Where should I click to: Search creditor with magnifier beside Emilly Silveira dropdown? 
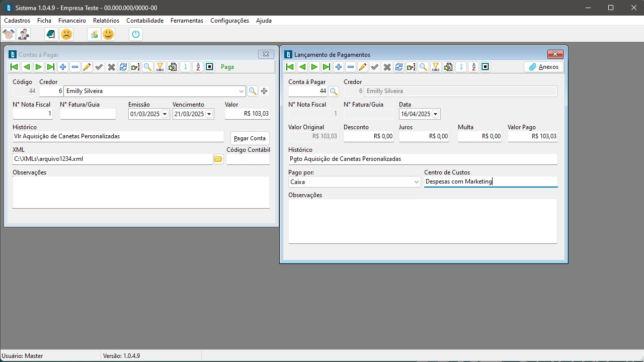point(253,91)
